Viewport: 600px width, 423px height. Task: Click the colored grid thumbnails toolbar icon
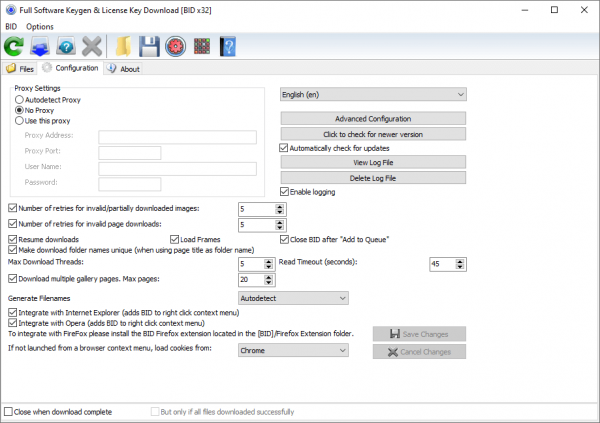tap(202, 47)
